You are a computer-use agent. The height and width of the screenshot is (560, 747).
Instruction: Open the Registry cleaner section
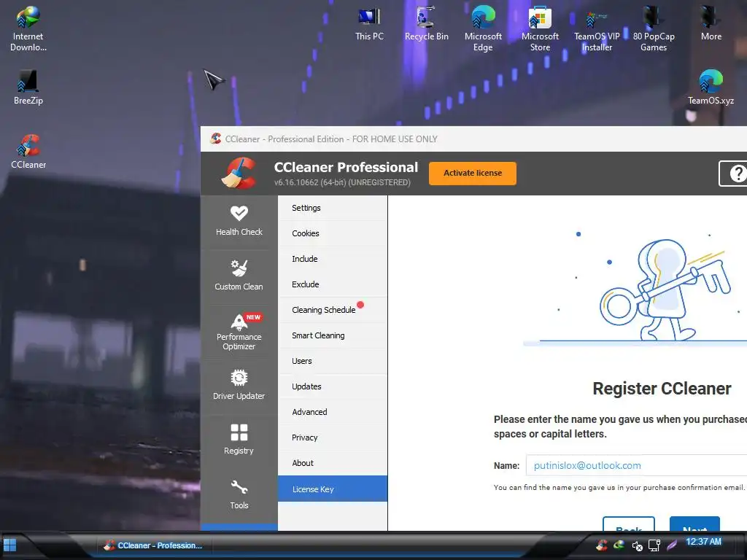coord(239,439)
